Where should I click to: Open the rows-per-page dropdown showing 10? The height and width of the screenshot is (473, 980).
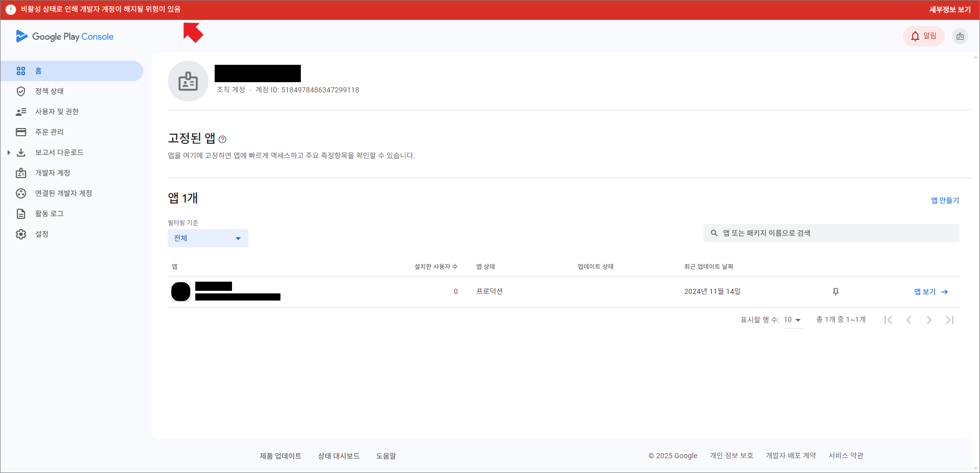pos(793,319)
